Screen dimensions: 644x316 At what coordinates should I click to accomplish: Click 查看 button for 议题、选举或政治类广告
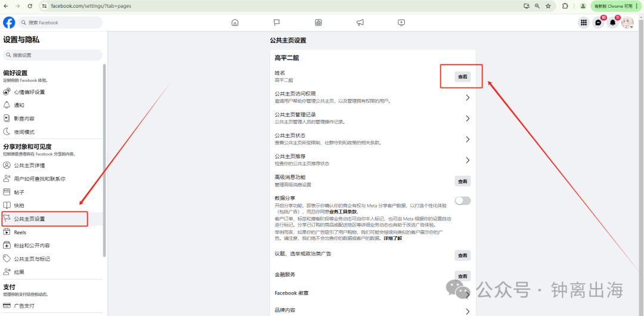(x=463, y=255)
